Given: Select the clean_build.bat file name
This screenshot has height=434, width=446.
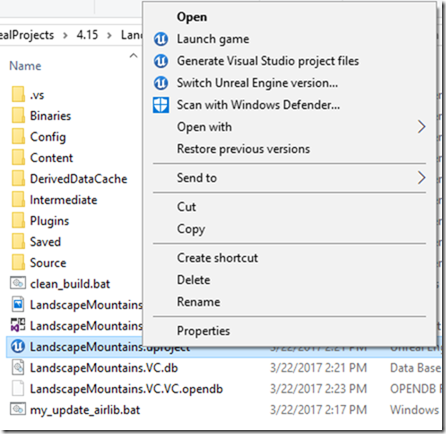Looking at the screenshot, I should (x=70, y=284).
